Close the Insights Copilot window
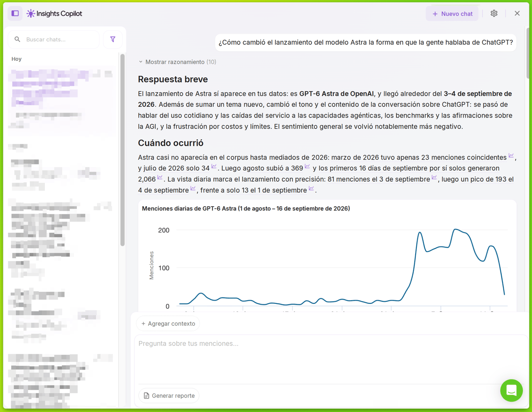Viewport: 532px width, 412px height. 517,13
